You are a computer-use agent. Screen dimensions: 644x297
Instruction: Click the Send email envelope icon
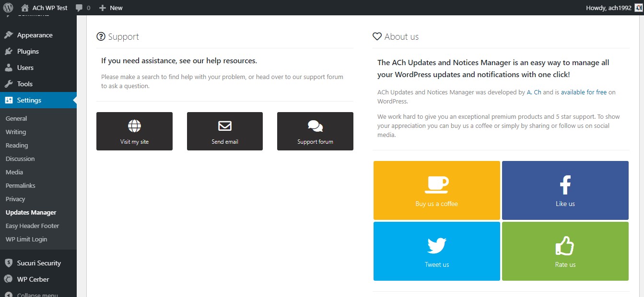point(225,126)
